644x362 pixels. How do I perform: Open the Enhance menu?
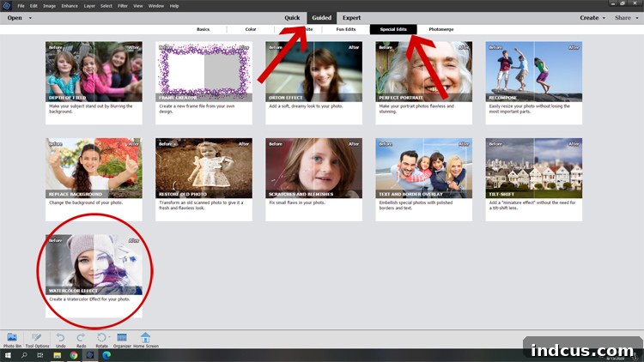[x=70, y=6]
